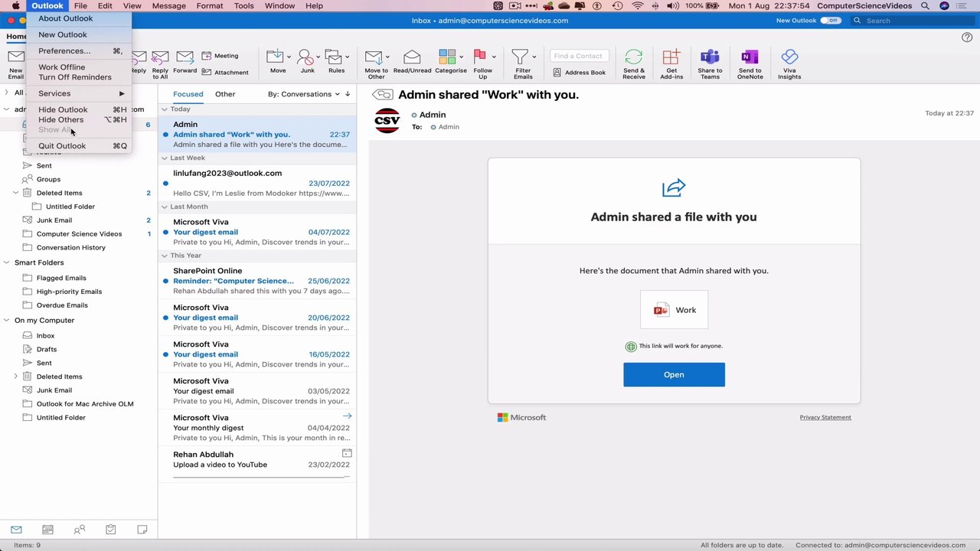Open SharePoint Online reminder email
The width and height of the screenshot is (980, 551).
click(x=257, y=281)
